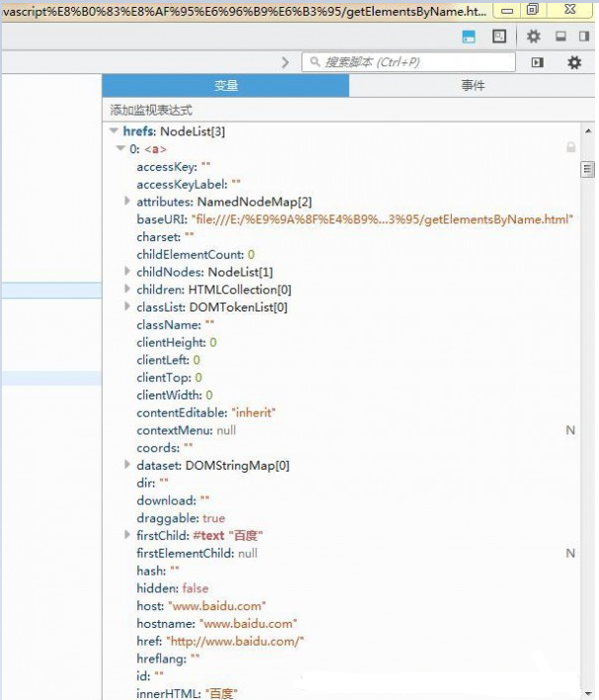The width and height of the screenshot is (599, 700).
Task: Open the debugger options gear
Action: (x=574, y=62)
